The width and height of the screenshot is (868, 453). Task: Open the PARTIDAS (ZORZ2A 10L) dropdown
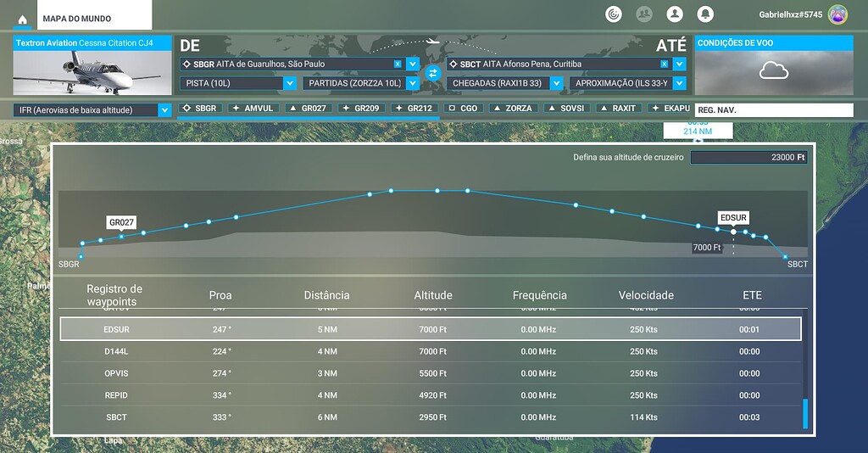[413, 83]
